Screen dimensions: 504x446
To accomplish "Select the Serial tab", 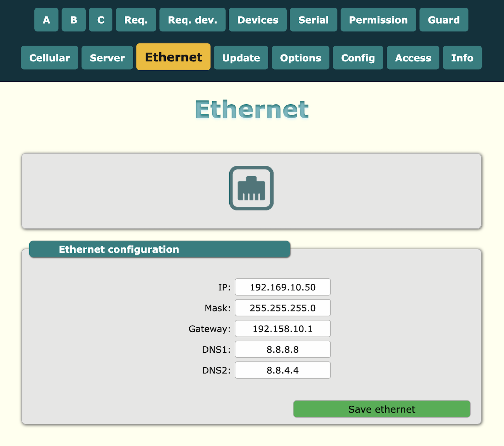I will pyautogui.click(x=313, y=20).
